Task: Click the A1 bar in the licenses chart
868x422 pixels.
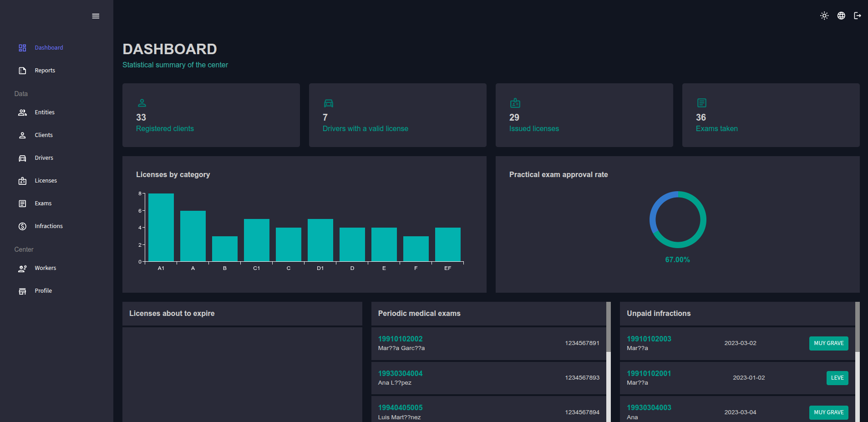Action: (x=161, y=228)
